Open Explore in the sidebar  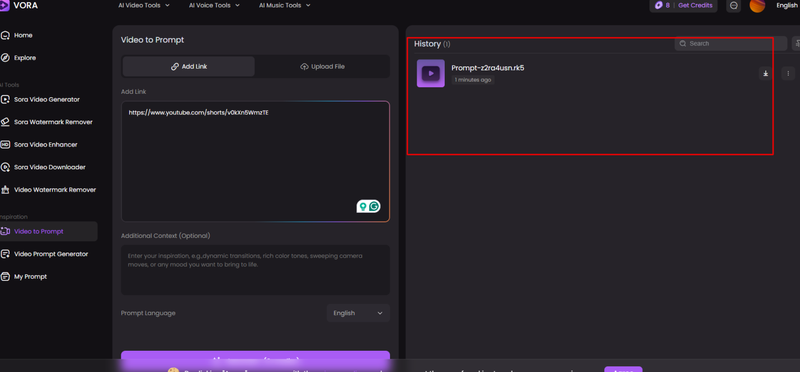pos(24,58)
